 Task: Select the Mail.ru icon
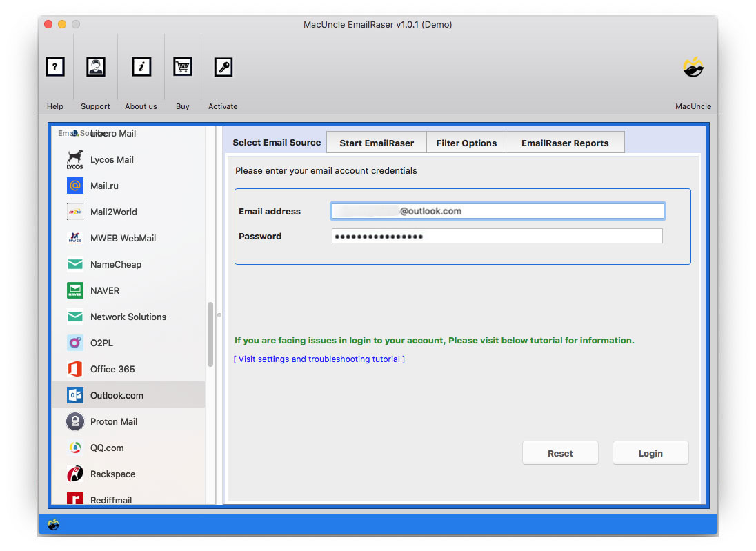pos(74,186)
